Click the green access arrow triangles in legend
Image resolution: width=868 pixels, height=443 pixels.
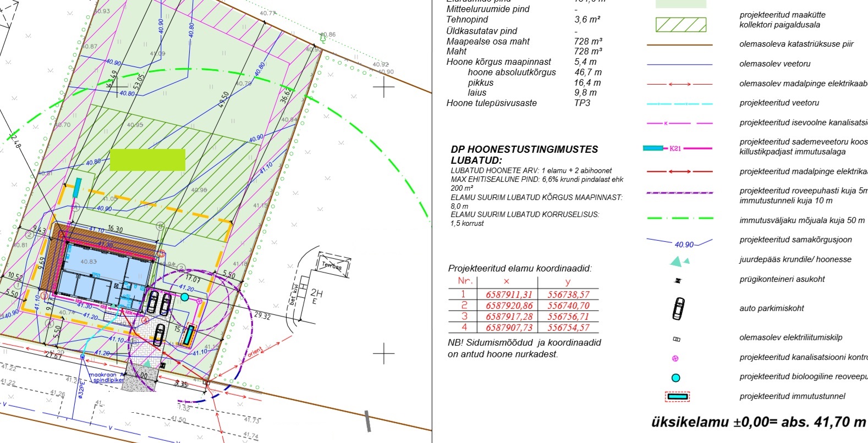679,261
